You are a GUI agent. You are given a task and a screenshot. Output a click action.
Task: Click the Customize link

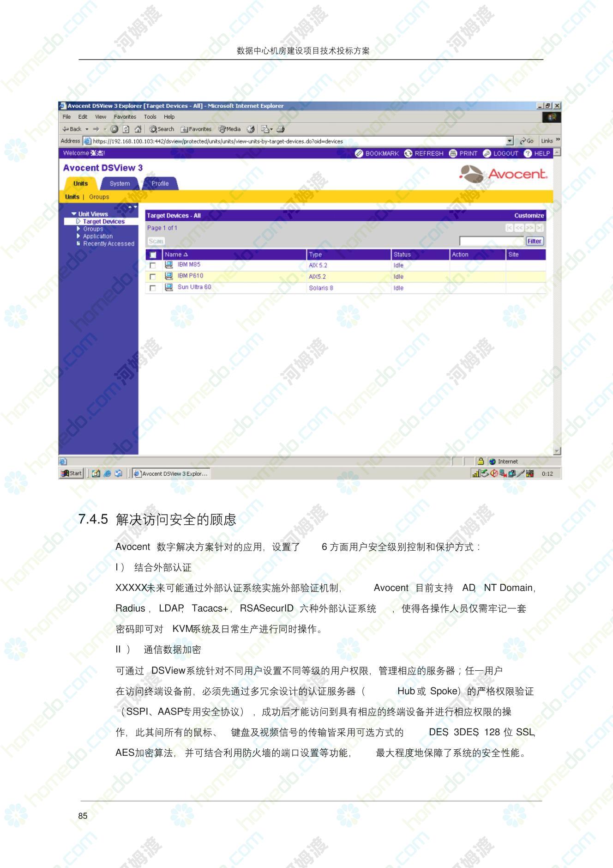point(529,216)
